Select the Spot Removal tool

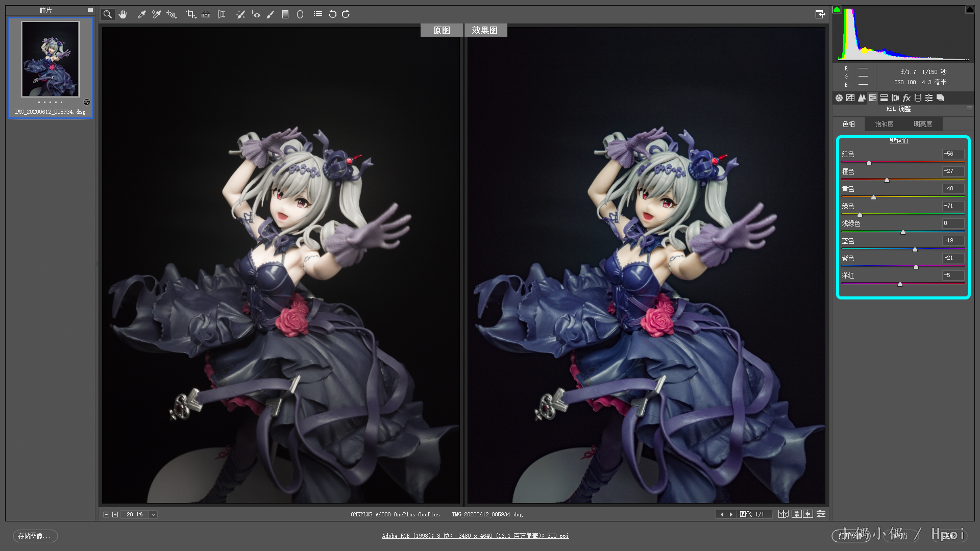tap(240, 14)
